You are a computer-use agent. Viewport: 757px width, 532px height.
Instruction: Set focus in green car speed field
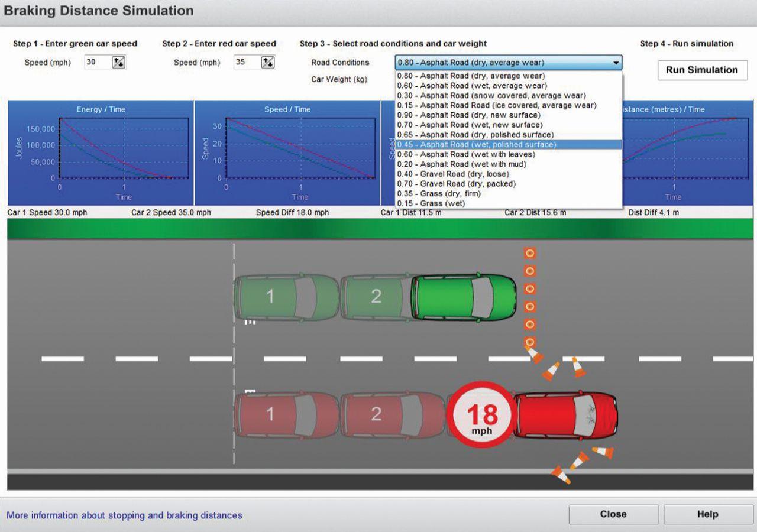click(x=97, y=62)
